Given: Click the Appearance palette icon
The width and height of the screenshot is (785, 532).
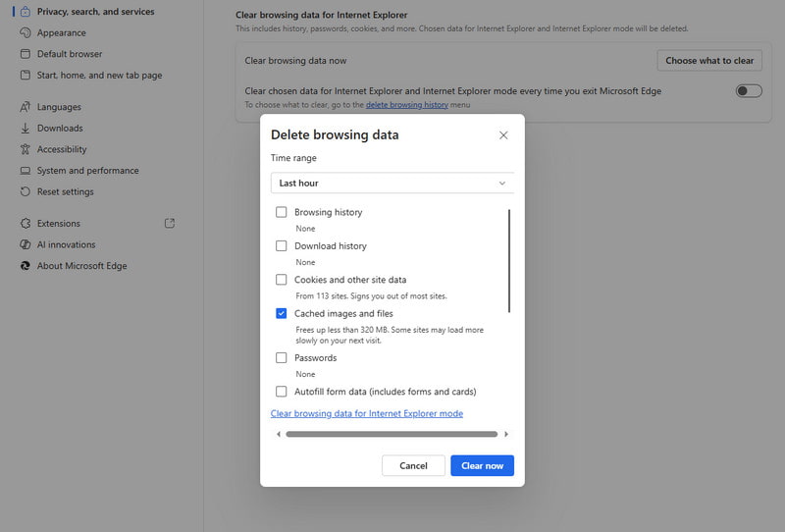Looking at the screenshot, I should (x=26, y=32).
